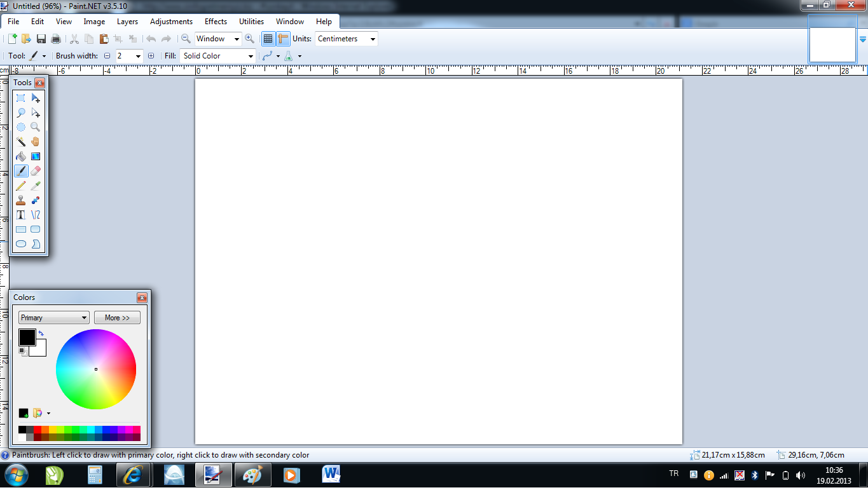This screenshot has height=490, width=868.
Task: Choose the Ellipse shape tool
Action: click(21, 244)
